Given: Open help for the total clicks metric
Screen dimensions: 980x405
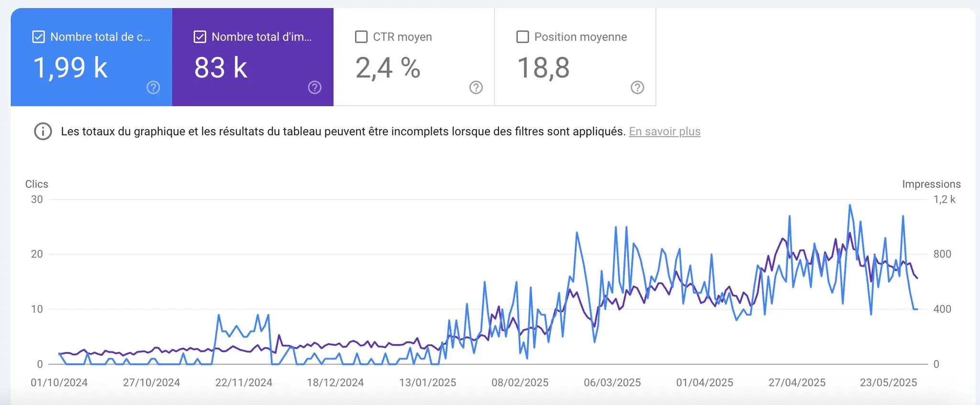Looking at the screenshot, I should 153,88.
